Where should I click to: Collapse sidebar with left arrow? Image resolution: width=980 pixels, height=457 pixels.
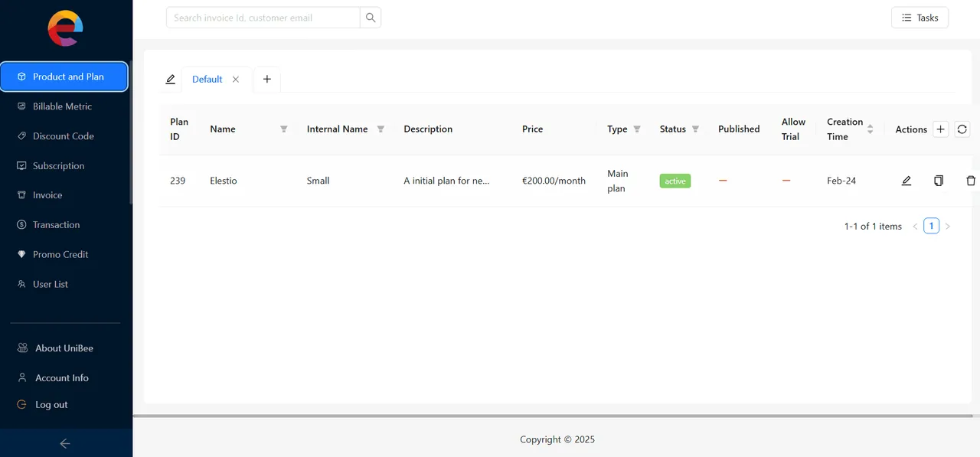[x=65, y=443]
